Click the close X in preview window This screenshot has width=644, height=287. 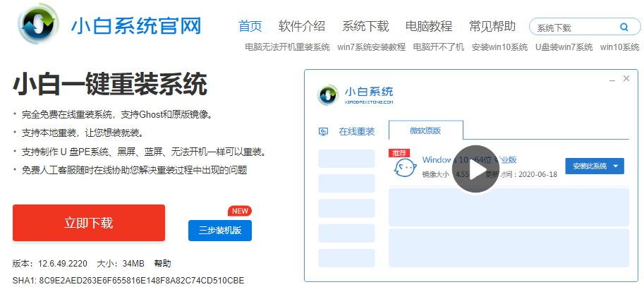626,80
